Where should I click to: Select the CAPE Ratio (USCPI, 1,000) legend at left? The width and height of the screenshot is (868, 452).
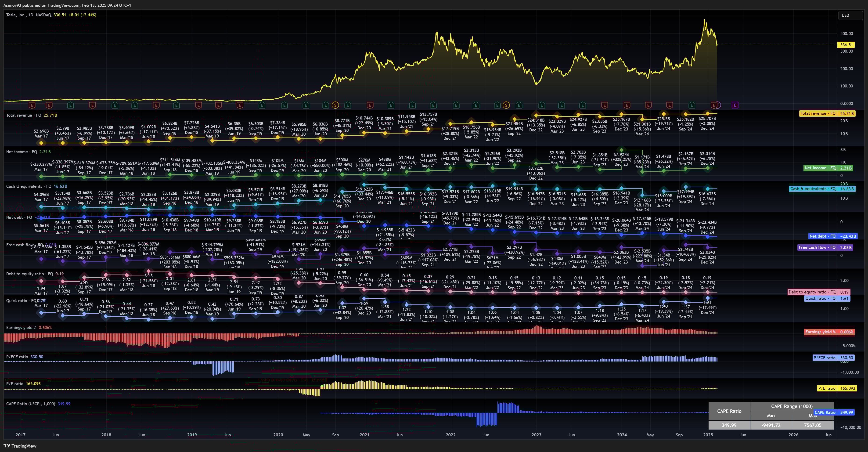[31, 403]
